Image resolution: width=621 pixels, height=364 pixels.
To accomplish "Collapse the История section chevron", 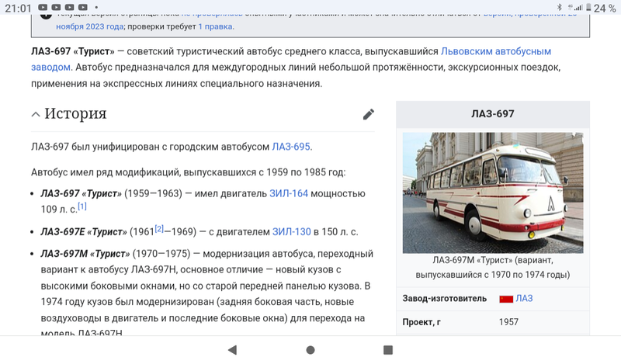I will 36,114.
